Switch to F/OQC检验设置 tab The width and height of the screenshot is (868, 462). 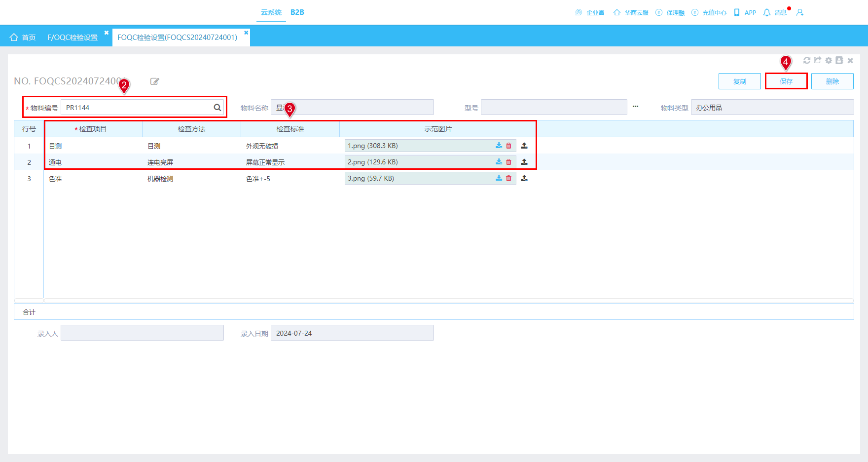[x=72, y=38]
